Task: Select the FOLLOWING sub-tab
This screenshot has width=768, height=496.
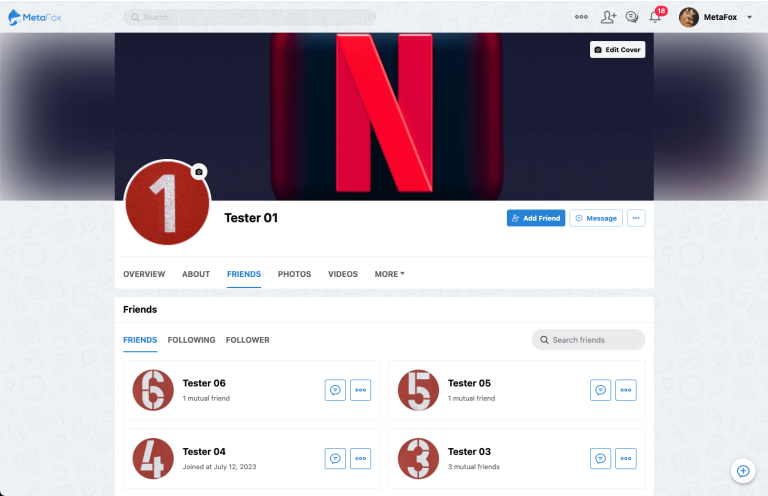Action: coord(192,340)
